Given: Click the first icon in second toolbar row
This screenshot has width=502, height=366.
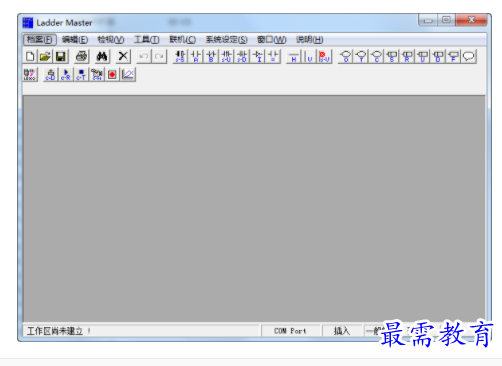Looking at the screenshot, I should coord(30,74).
